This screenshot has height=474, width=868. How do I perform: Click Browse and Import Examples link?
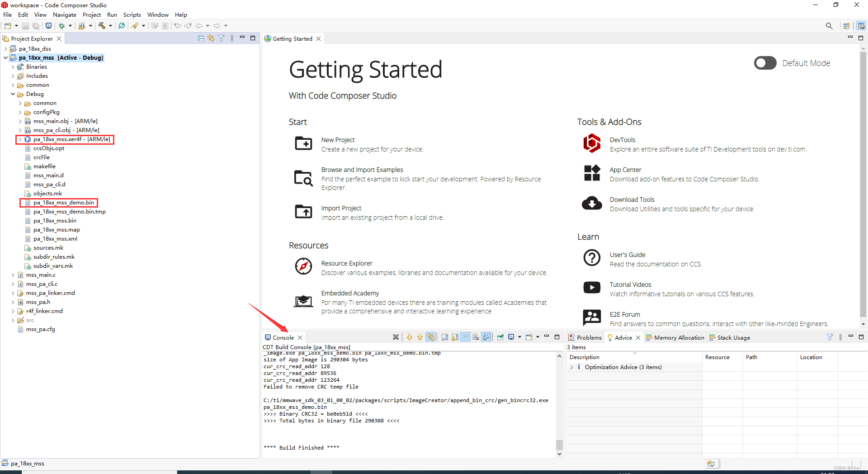[x=362, y=170]
